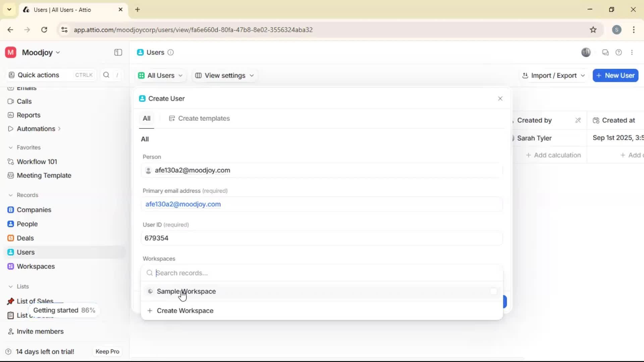
Task: Check the checkbox next to Sample Workspace
Action: 494,291
